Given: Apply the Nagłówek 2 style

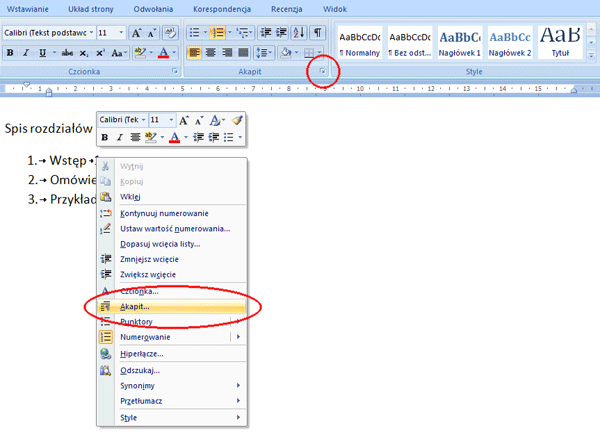Looking at the screenshot, I should point(510,43).
